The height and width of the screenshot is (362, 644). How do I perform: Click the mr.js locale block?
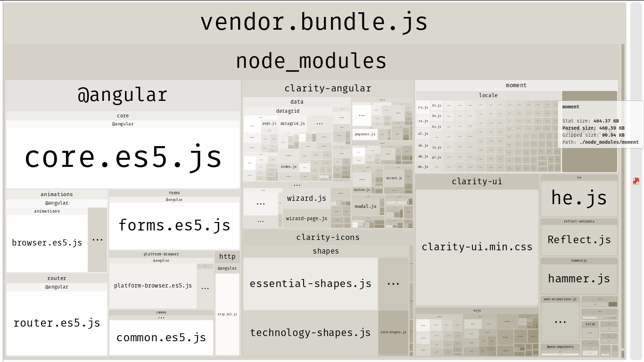pyautogui.click(x=423, y=167)
